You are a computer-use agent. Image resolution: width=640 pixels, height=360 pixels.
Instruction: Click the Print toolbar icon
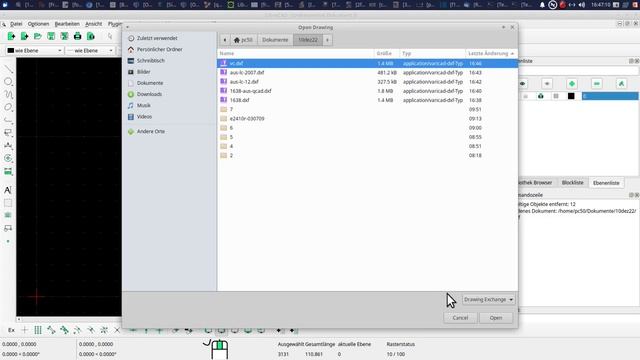coord(78,36)
